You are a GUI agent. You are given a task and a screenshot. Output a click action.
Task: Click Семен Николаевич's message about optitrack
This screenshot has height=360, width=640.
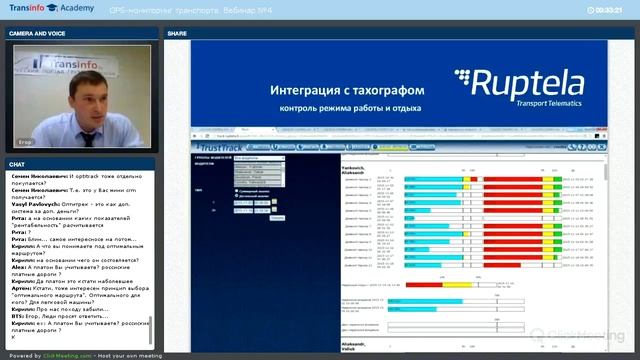point(77,180)
